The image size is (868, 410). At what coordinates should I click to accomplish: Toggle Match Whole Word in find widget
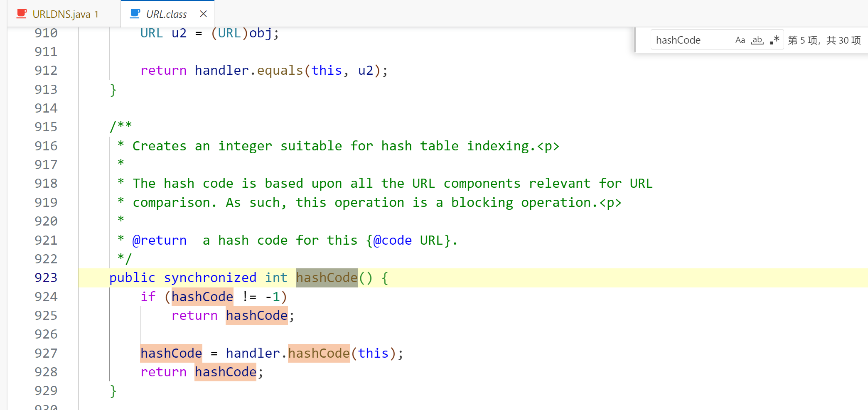(757, 40)
